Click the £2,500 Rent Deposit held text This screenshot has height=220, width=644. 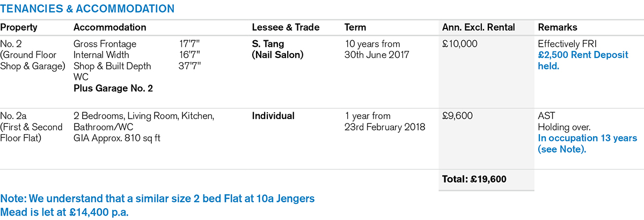[583, 61]
